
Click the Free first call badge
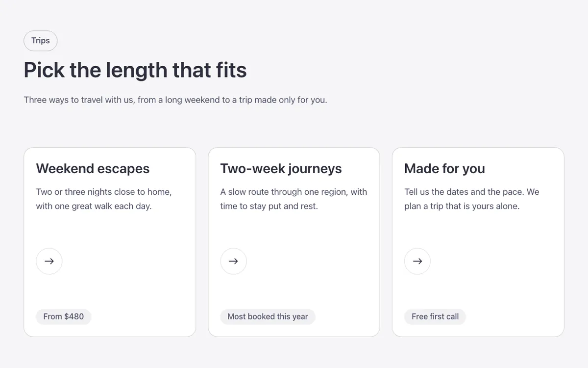435,316
